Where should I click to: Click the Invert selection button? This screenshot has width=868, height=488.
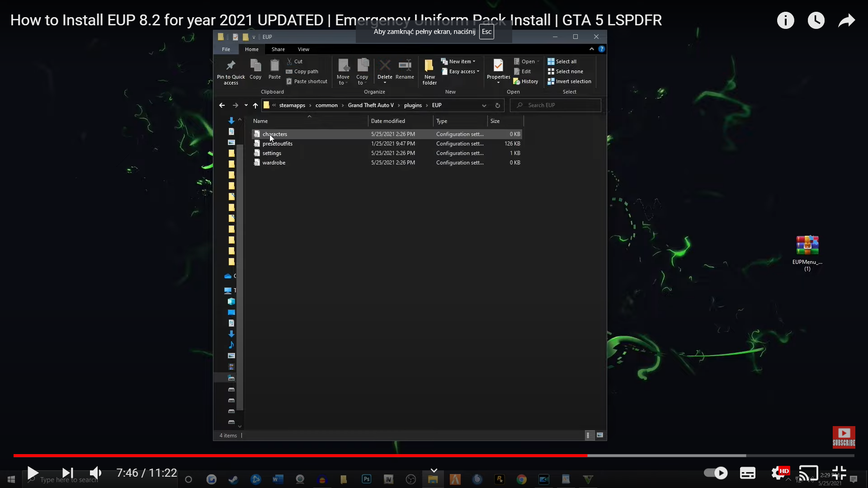click(x=573, y=81)
